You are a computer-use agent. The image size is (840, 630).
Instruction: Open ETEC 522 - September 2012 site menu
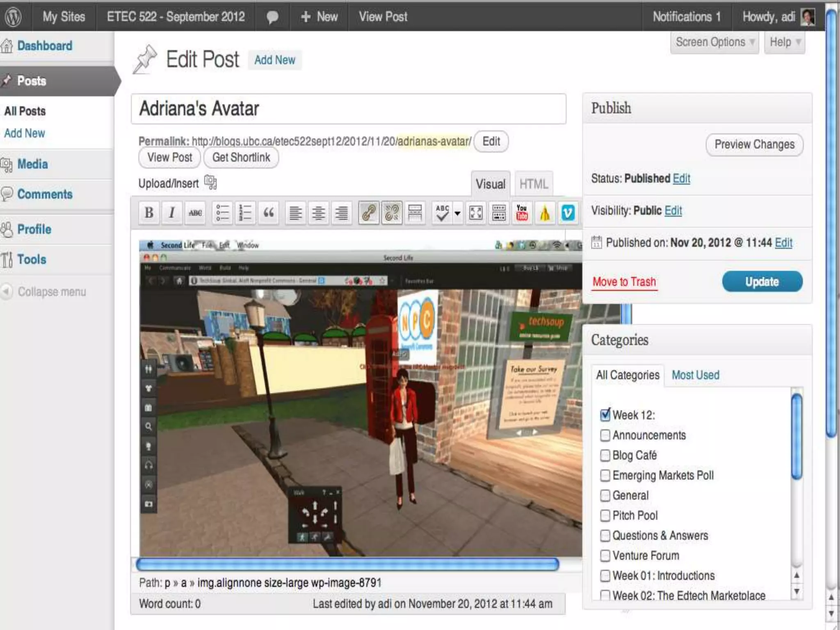point(176,17)
